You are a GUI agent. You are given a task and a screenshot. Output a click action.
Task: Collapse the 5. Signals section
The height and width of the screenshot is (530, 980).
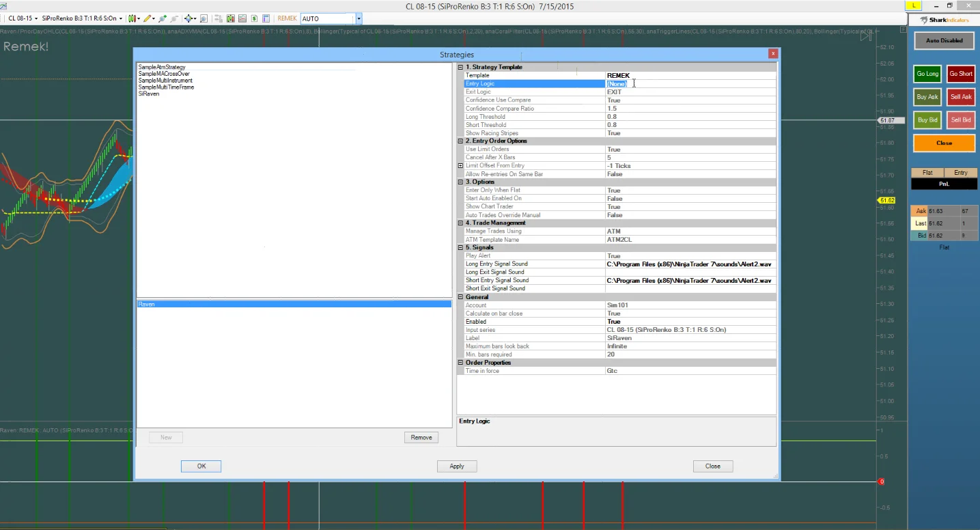460,247
